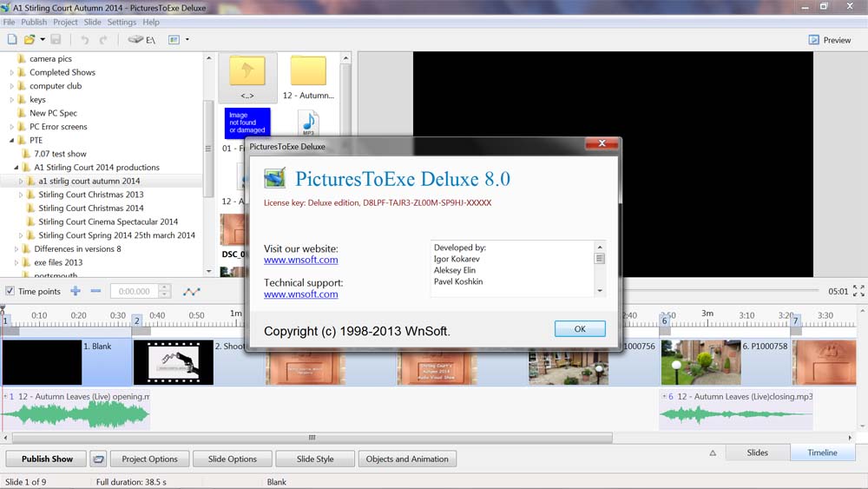Click the credits list scrollbar in dialog
This screenshot has width=868, height=489.
click(x=600, y=268)
